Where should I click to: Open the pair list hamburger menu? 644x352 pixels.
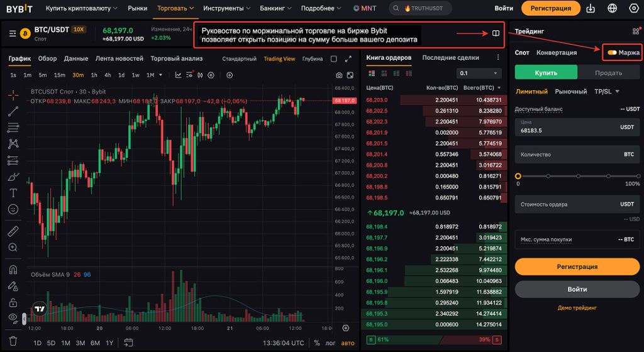click(x=13, y=33)
